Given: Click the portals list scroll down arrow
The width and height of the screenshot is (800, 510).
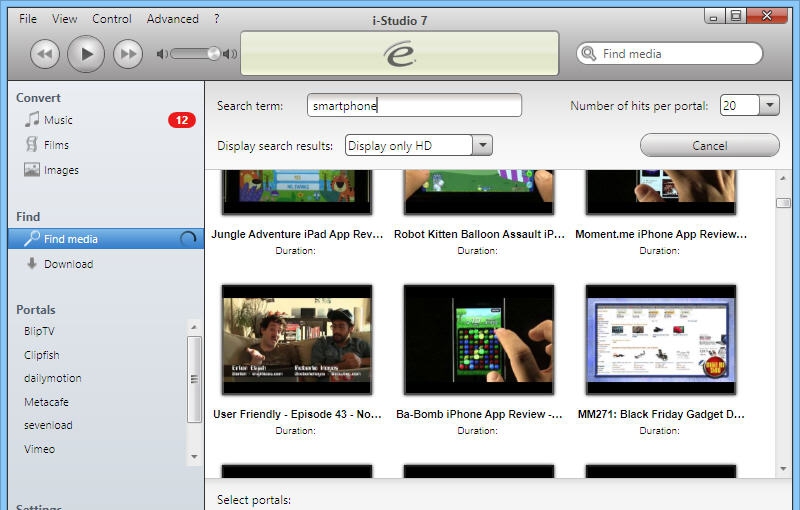Looking at the screenshot, I should (x=194, y=456).
